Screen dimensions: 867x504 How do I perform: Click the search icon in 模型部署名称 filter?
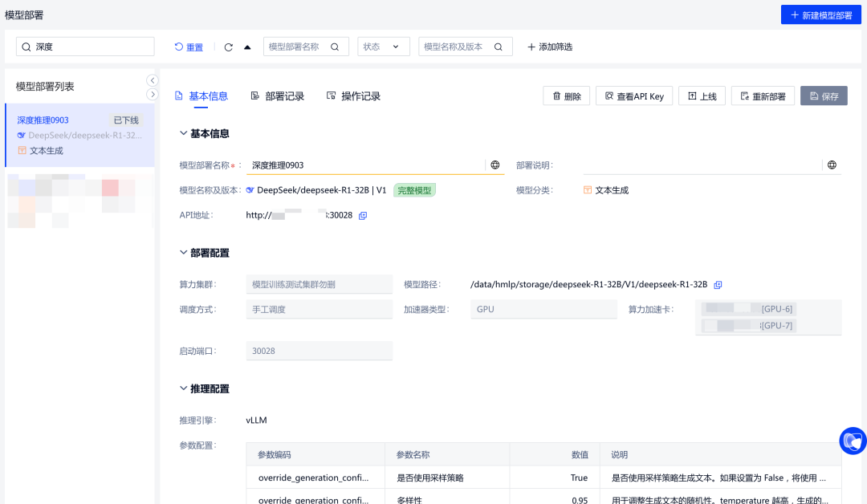[335, 47]
